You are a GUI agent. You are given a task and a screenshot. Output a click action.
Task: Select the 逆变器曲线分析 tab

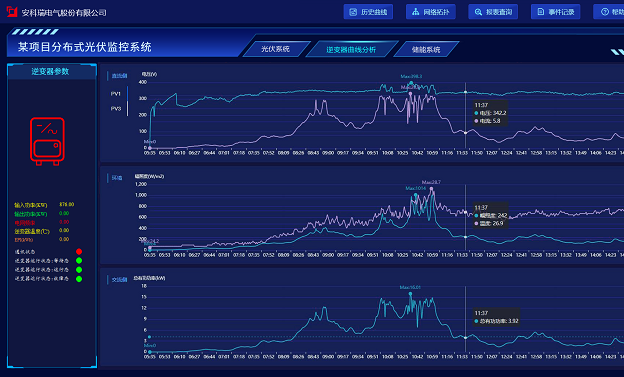(x=351, y=49)
